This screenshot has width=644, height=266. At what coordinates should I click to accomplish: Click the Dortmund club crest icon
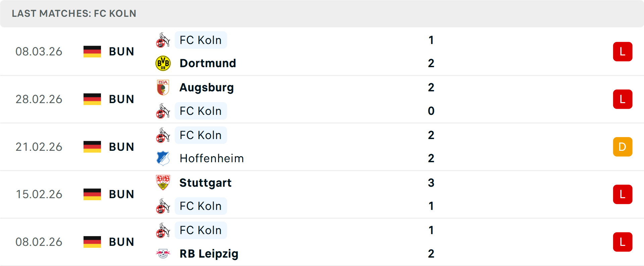pos(163,63)
